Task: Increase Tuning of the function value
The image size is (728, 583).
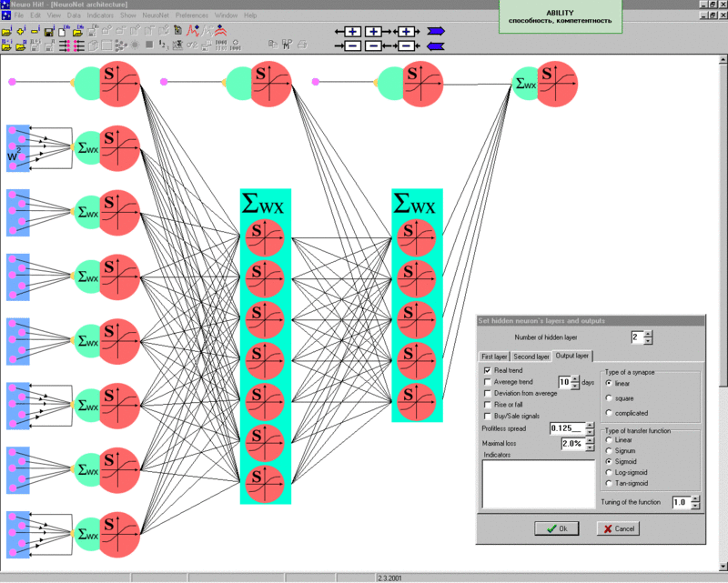Action: (x=695, y=499)
